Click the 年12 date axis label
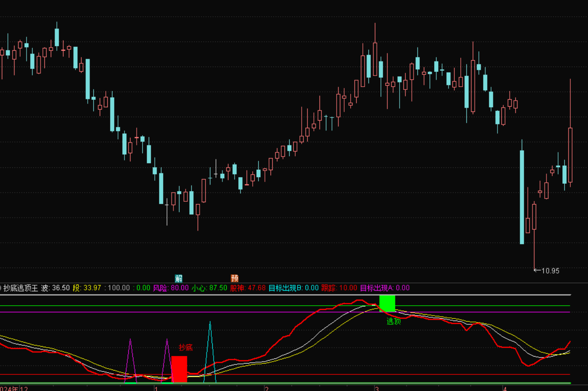The width and height of the screenshot is (588, 391). click(21, 388)
